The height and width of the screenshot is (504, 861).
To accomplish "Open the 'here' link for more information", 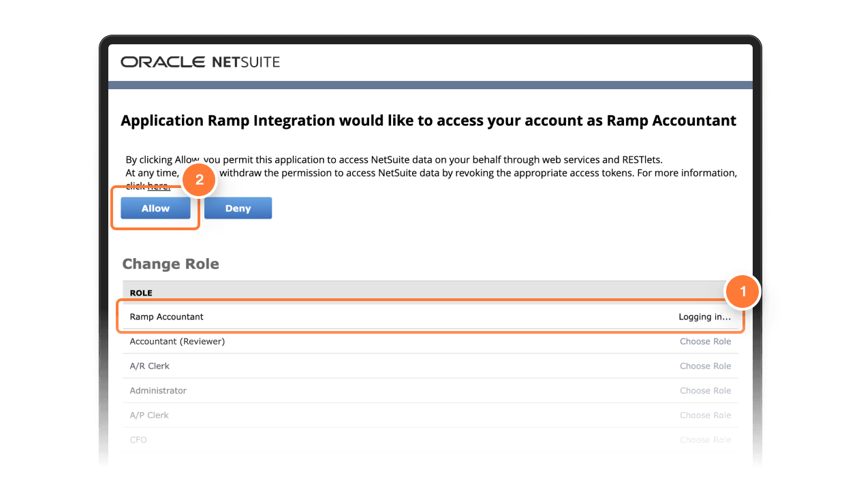I will (x=159, y=186).
